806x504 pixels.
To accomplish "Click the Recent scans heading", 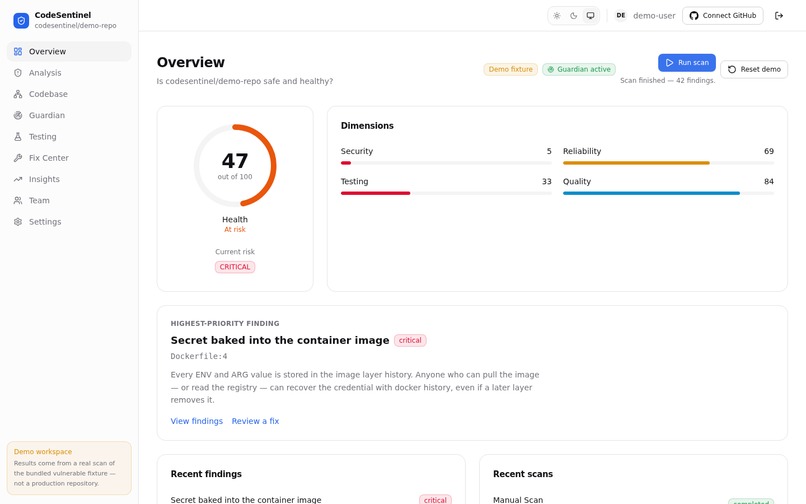I will 523,474.
